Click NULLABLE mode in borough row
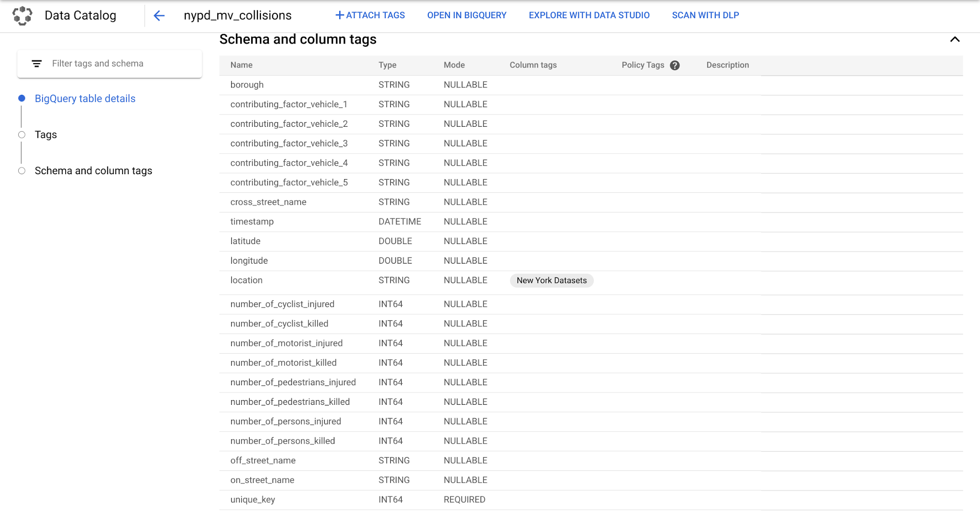Screen dimensions: 980x513 [x=465, y=85]
